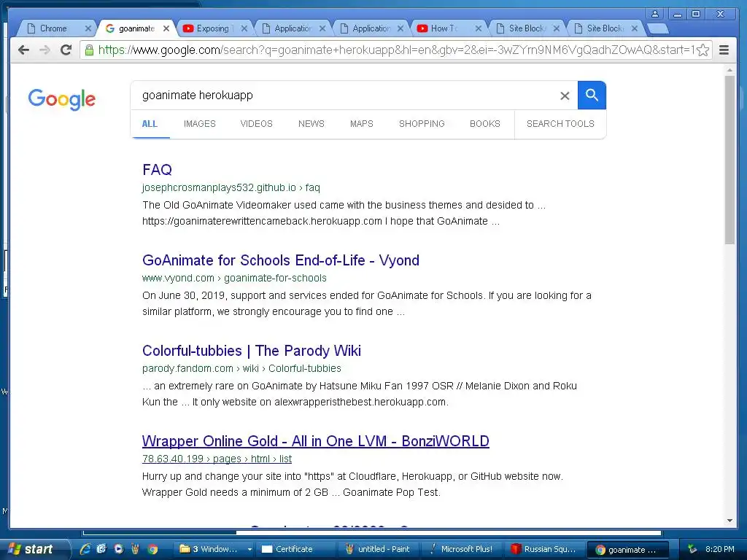Expand the 3 Windows taskbar group

pyautogui.click(x=215, y=549)
